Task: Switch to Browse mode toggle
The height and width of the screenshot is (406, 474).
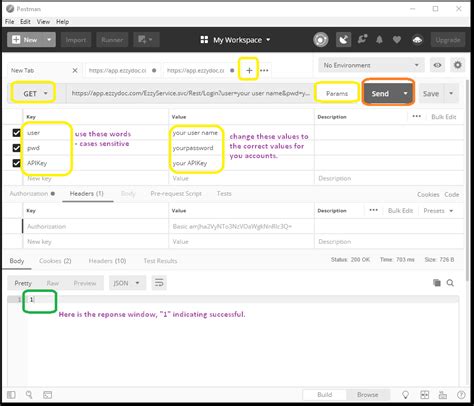Action: click(x=368, y=395)
